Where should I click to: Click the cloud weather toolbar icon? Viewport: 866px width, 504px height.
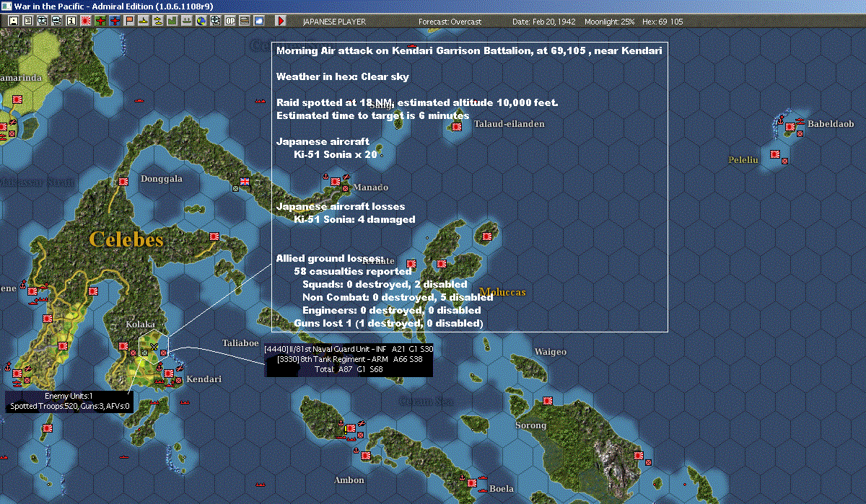pyautogui.click(x=258, y=21)
